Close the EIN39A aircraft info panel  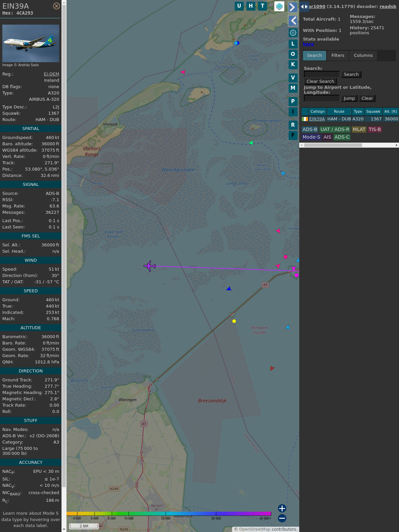(x=57, y=6)
